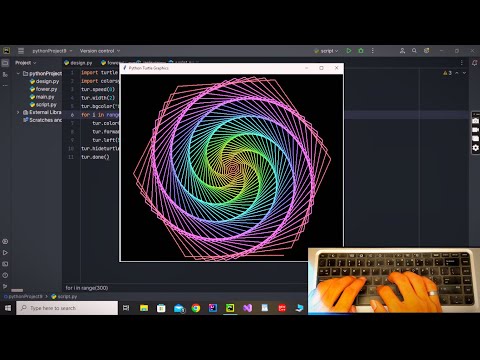This screenshot has height=360, width=480.
Task: Close the Python Turtle Graphics window
Action: click(x=336, y=68)
